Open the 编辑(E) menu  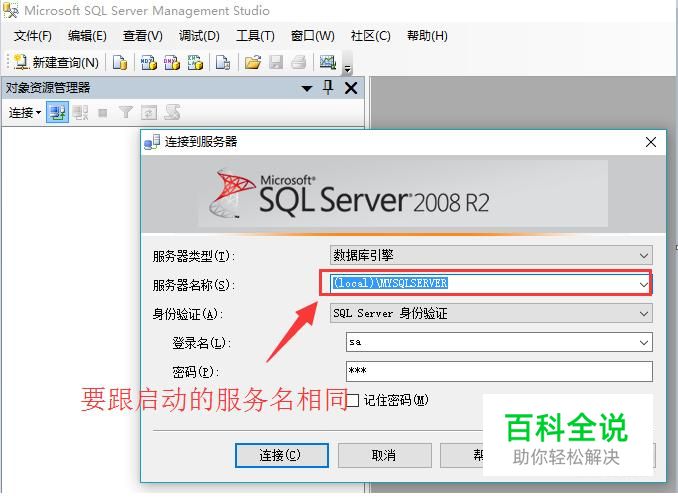click(87, 36)
